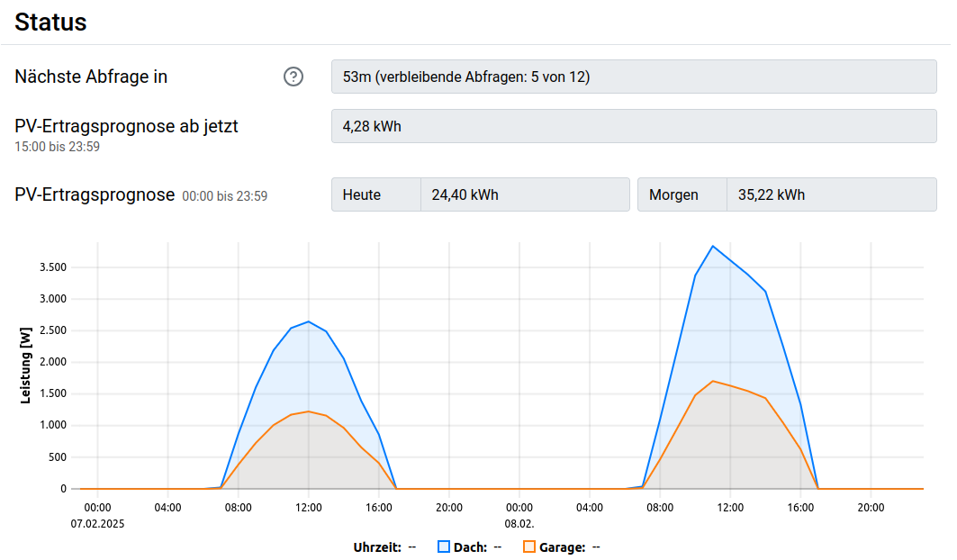
Task: Select the 4,28 kWh forecast field
Action: [x=634, y=126]
